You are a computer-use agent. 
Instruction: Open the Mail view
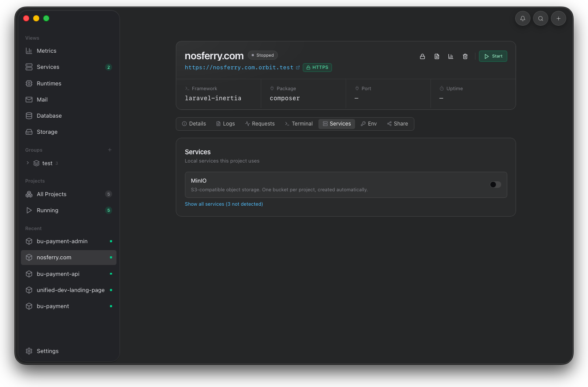click(x=68, y=99)
